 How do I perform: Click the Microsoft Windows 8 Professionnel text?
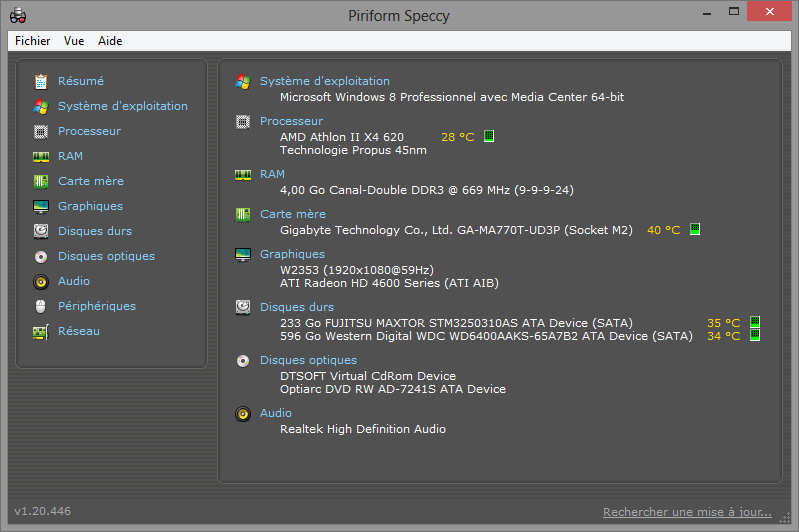click(x=452, y=97)
